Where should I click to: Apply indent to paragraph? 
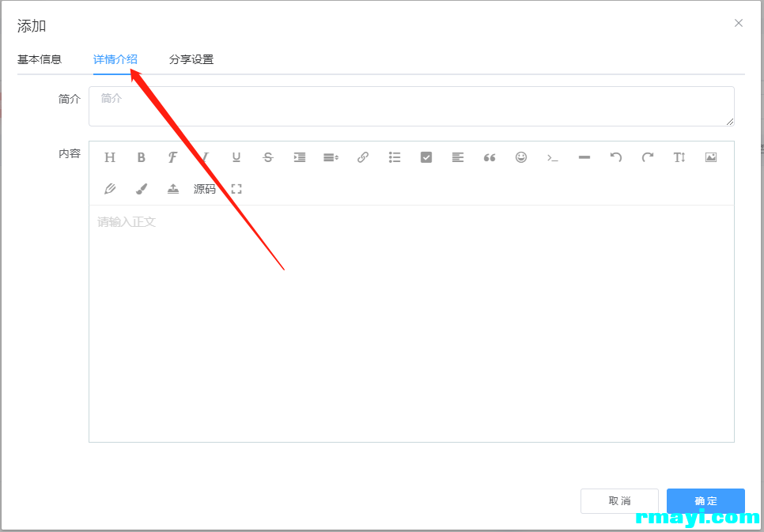pyautogui.click(x=300, y=157)
